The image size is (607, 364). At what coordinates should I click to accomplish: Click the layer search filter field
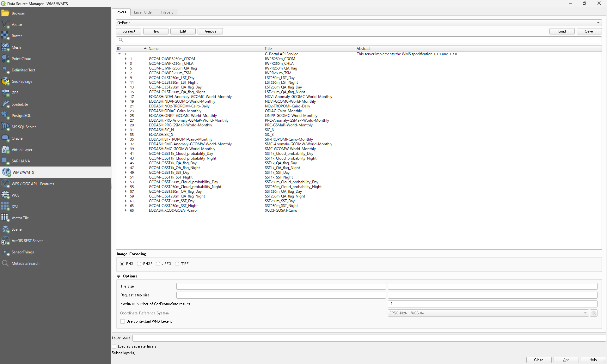tap(359, 40)
